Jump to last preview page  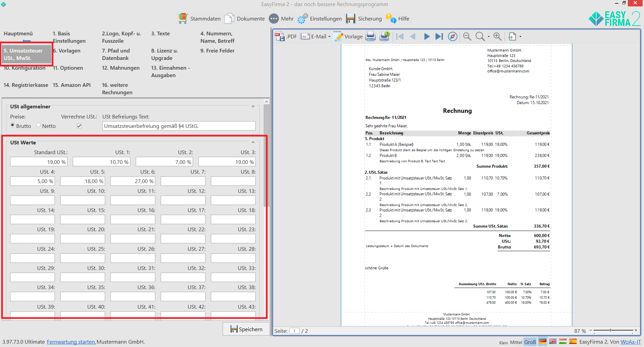439,36
